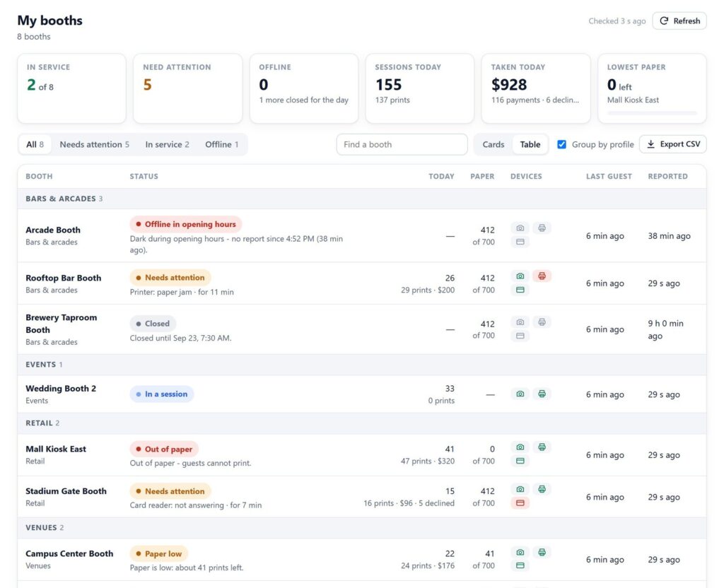The image size is (724, 588).
Task: Export the booth list as CSV
Action: coord(673,144)
